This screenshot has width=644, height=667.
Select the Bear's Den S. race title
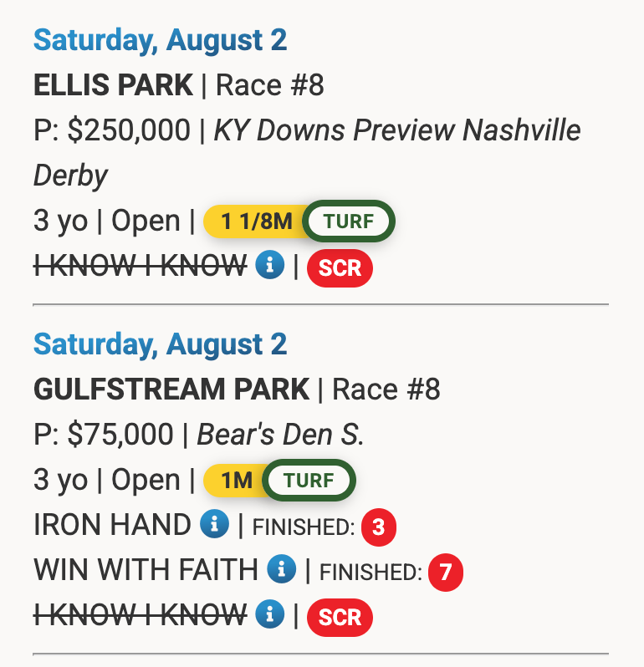tap(280, 434)
